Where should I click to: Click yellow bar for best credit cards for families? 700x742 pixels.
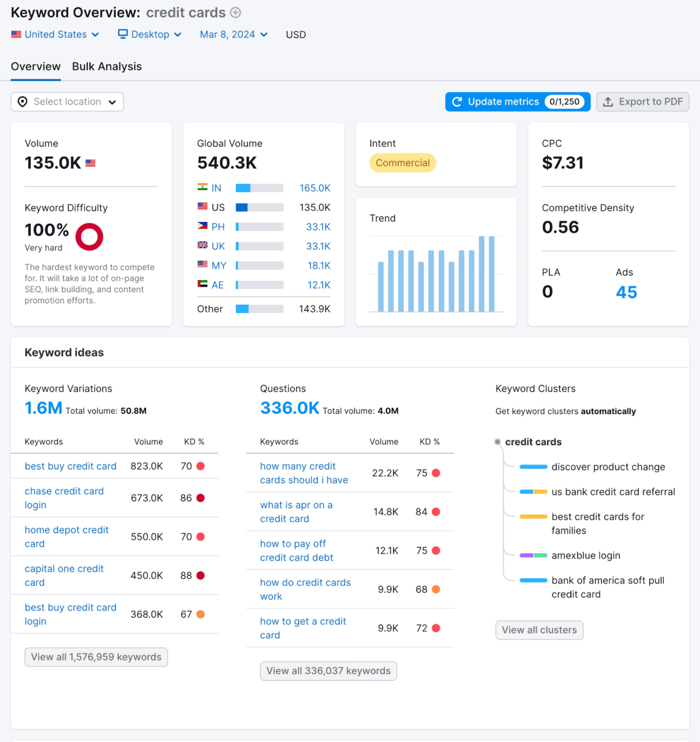click(x=533, y=516)
